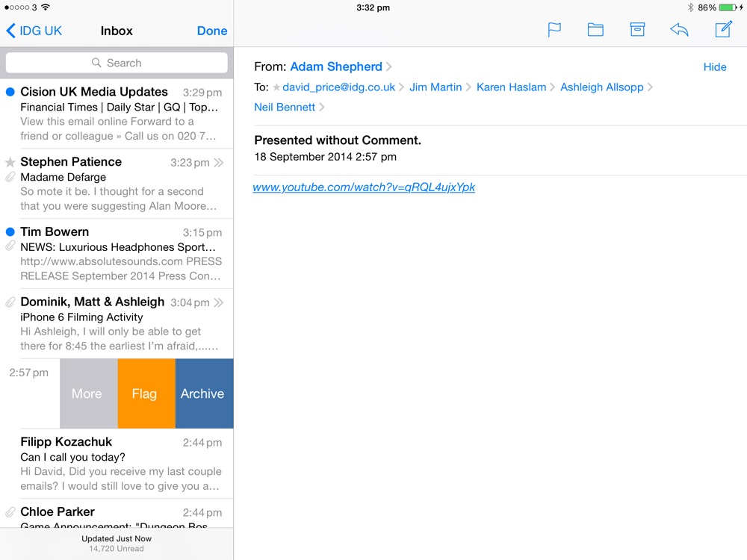Image resolution: width=747 pixels, height=560 pixels.
Task: Tap the 3:32 pm status bar clock
Action: (x=373, y=7)
